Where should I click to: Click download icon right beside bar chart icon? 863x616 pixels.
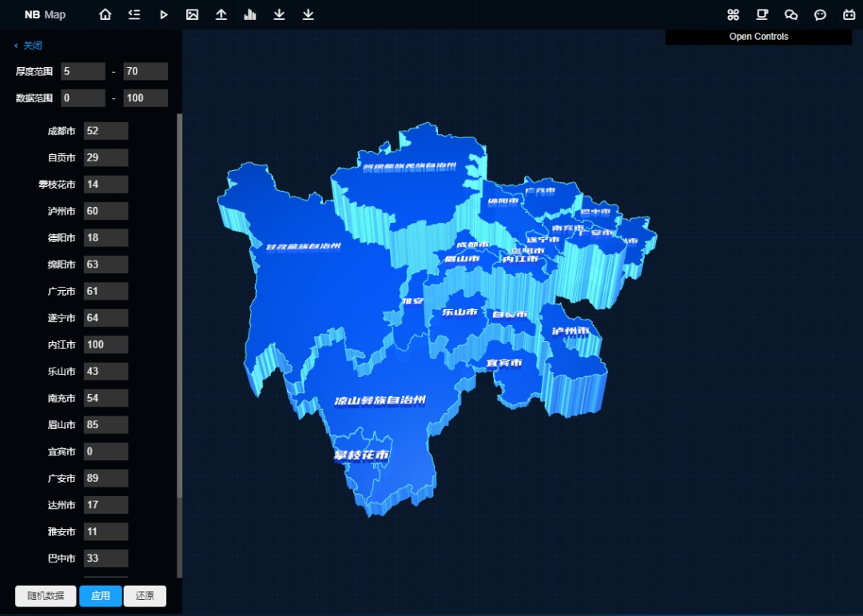279,14
